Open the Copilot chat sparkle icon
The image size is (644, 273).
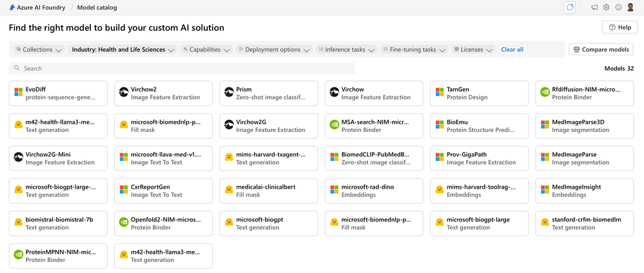(569, 7)
